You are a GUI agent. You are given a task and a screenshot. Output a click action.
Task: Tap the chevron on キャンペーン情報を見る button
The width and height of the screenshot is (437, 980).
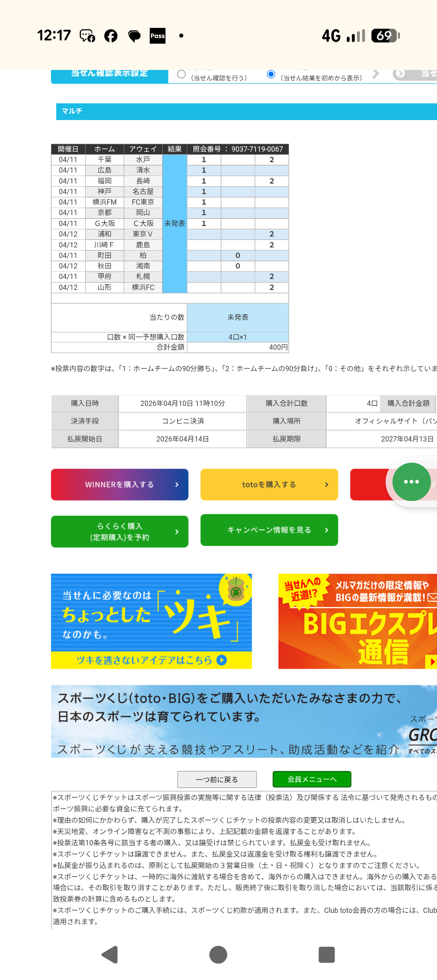coord(327,530)
